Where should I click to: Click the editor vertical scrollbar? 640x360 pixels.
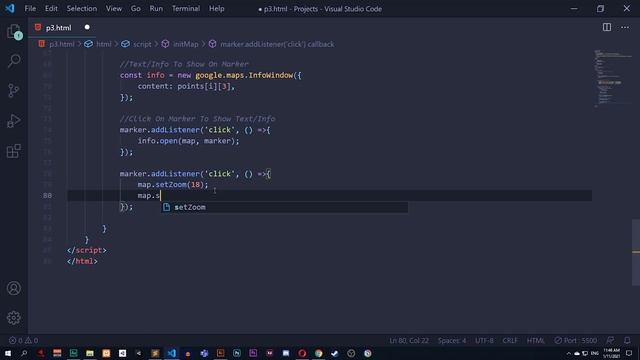636,252
